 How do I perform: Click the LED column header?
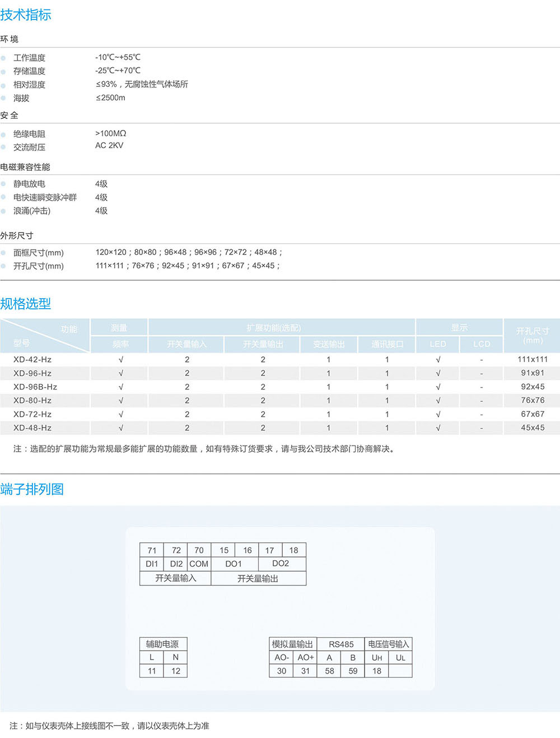point(438,344)
